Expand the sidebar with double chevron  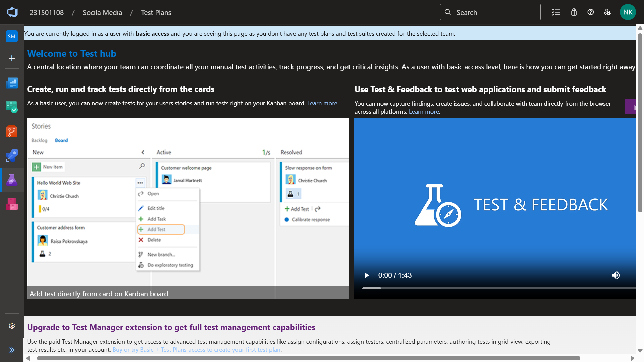[x=12, y=350]
